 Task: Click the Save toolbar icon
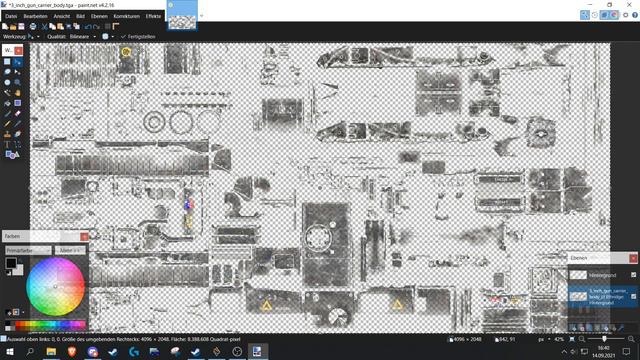click(21, 27)
